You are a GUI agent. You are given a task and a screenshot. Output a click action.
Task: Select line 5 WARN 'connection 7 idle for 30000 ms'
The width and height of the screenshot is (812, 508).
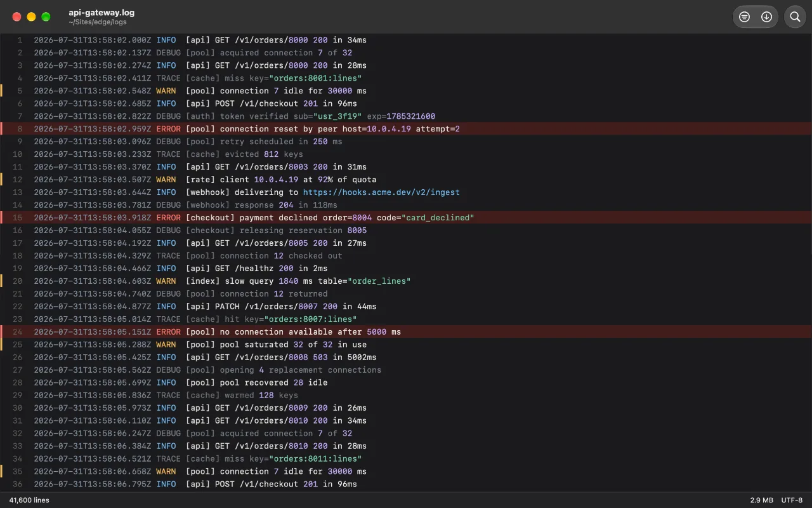[x=406, y=91]
